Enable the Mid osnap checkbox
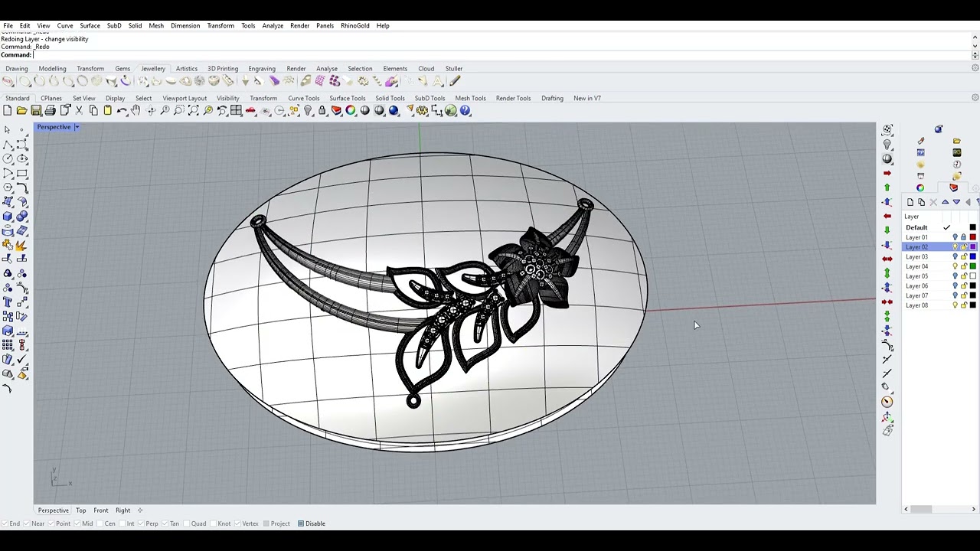Viewport: 980px width, 551px height. [78, 523]
